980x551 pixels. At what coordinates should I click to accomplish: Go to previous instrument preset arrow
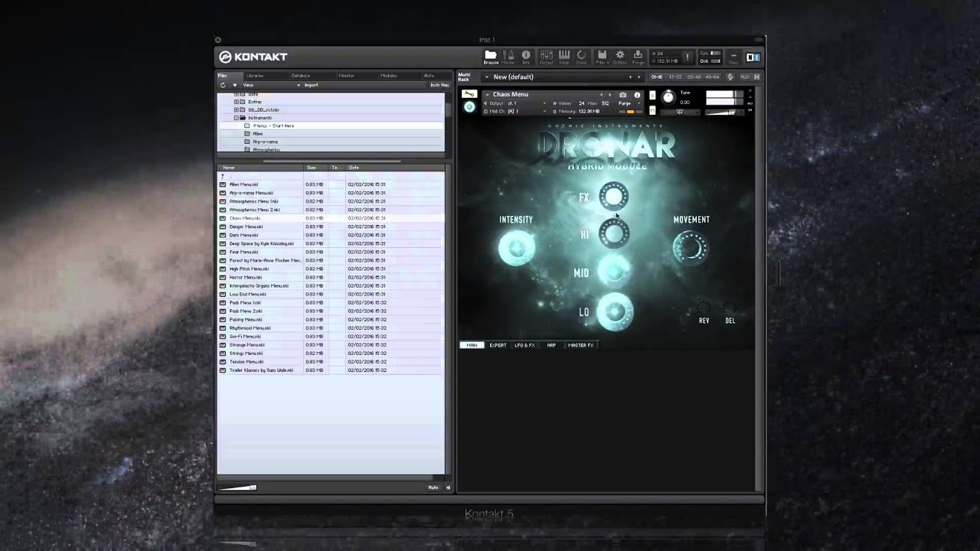[x=601, y=95]
